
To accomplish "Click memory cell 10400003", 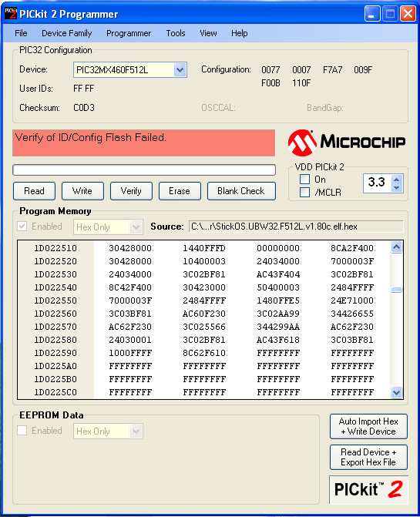I will (204, 261).
